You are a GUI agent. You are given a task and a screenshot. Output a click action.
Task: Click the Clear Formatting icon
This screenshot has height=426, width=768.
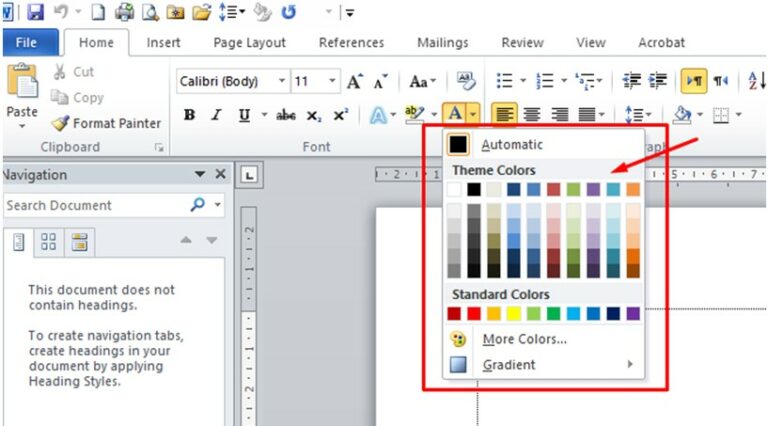point(466,82)
